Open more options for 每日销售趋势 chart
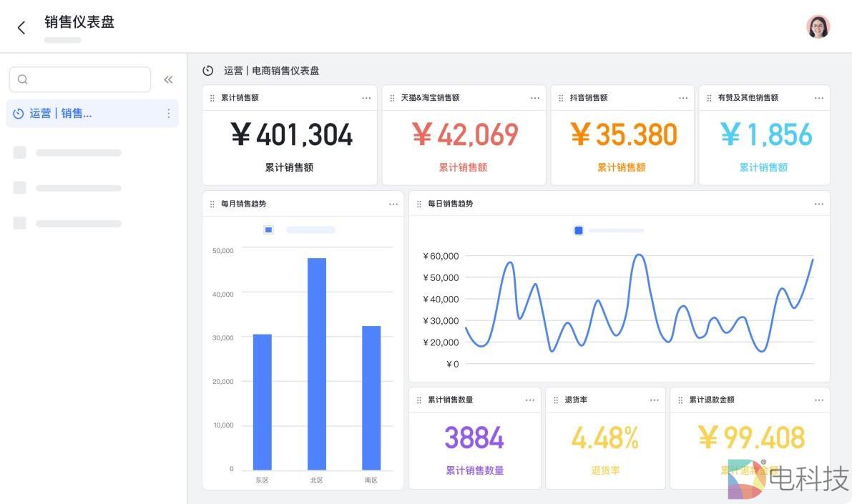 [819, 204]
